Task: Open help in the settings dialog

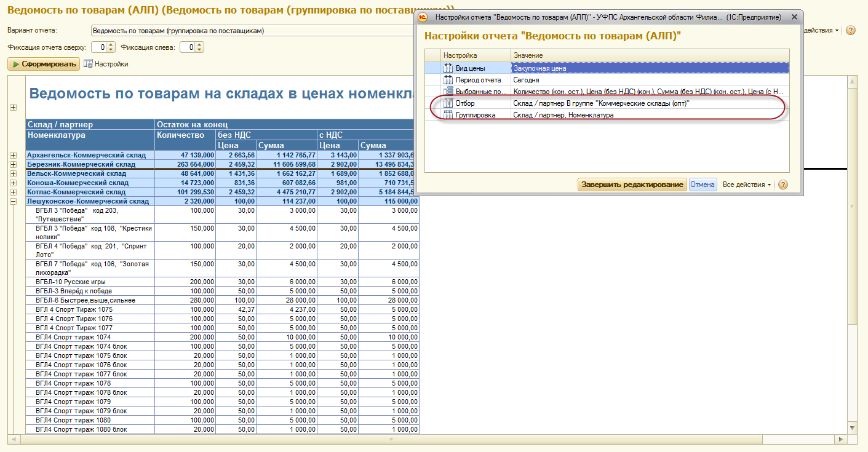Action: [782, 184]
